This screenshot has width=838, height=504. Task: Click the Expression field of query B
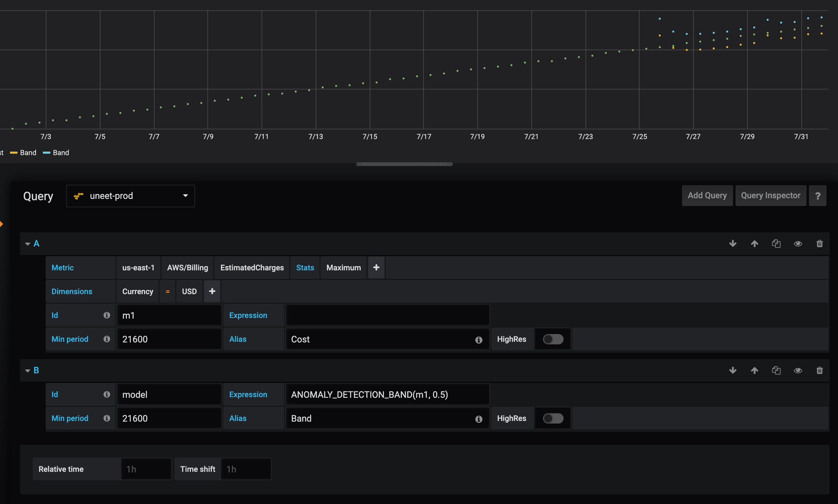click(x=387, y=394)
